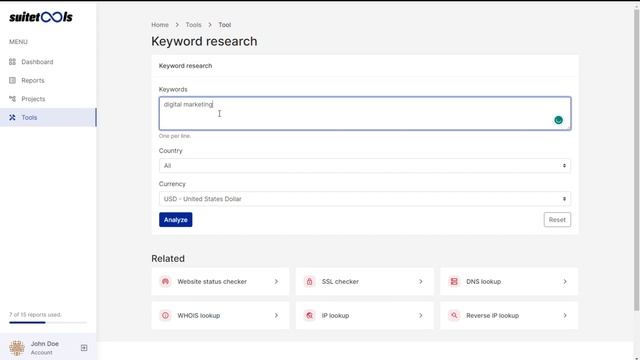Click the DNS lookup server icon

(x=454, y=282)
